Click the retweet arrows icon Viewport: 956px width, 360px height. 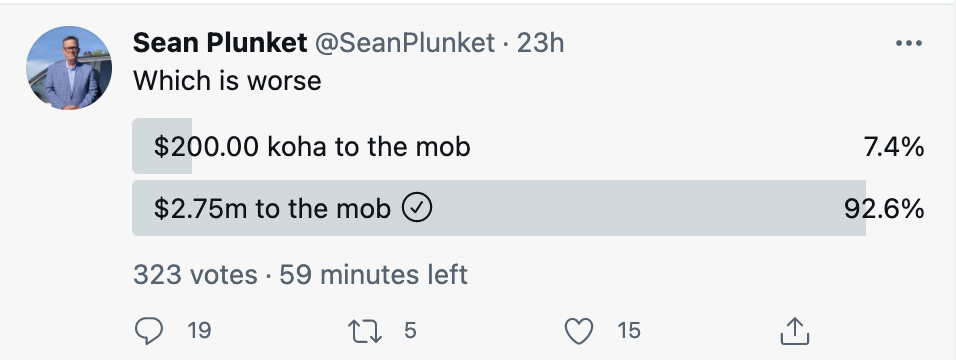pyautogui.click(x=365, y=331)
